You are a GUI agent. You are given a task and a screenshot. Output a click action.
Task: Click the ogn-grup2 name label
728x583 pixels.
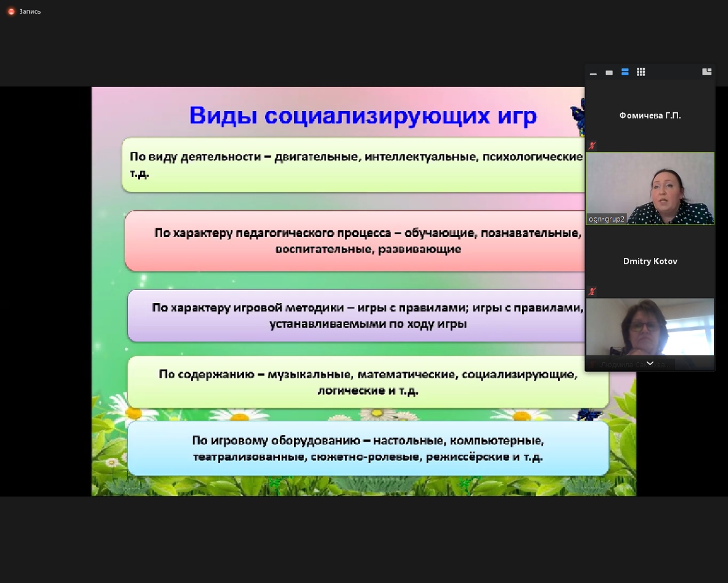[607, 219]
